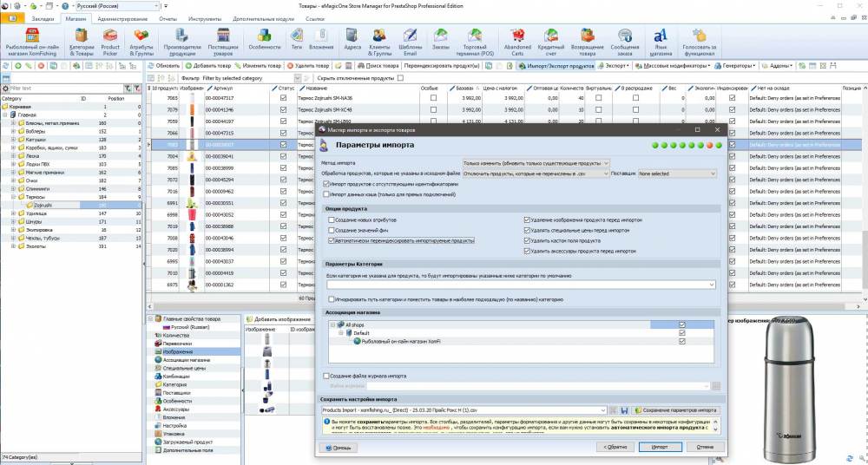Click the Сообщения заказа ribbon icon
The width and height of the screenshot is (868, 465).
click(x=624, y=39)
